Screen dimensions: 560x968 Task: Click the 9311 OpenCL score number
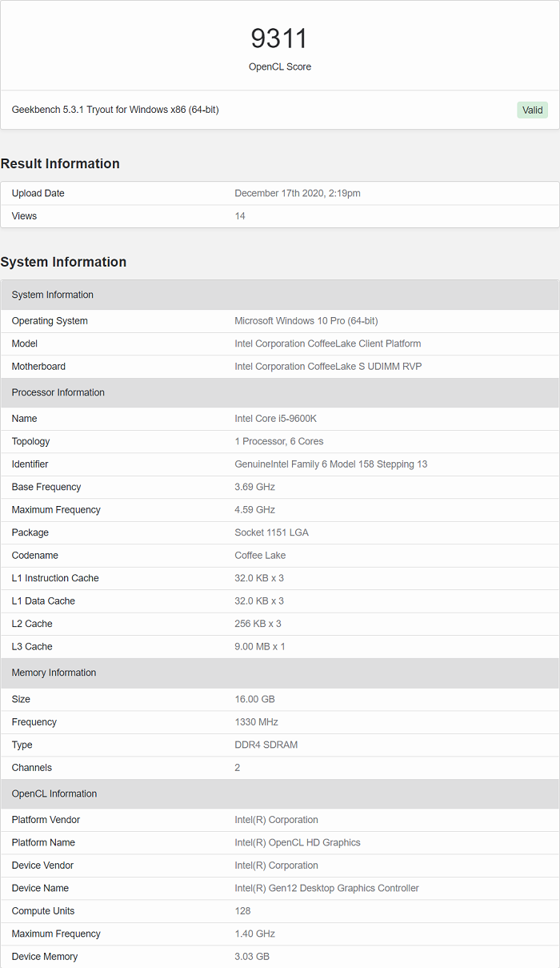(x=279, y=38)
